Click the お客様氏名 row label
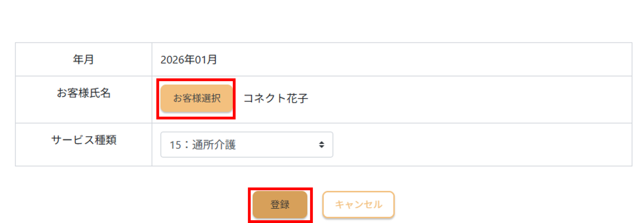Screen dimensions: 644x223 pyautogui.click(x=83, y=93)
